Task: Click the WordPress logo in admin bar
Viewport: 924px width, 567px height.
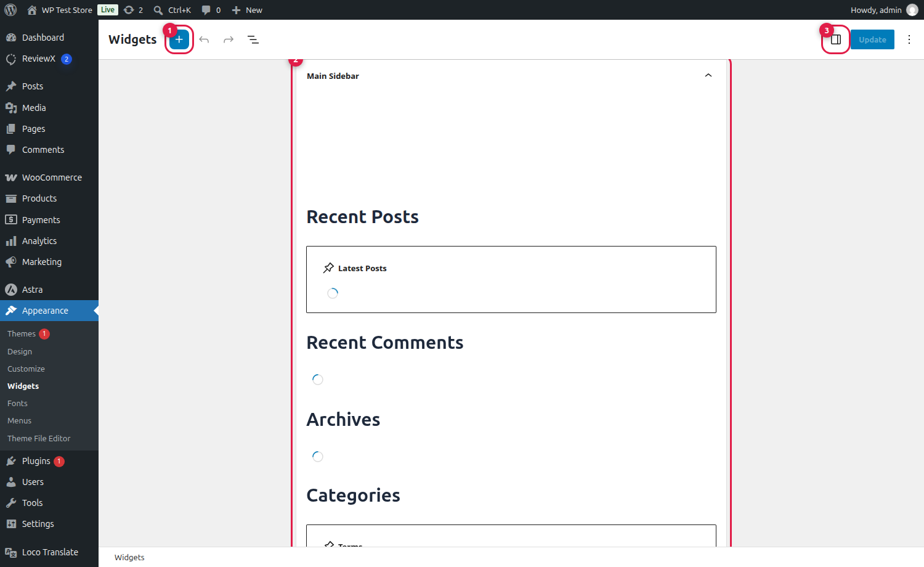Action: [x=10, y=10]
